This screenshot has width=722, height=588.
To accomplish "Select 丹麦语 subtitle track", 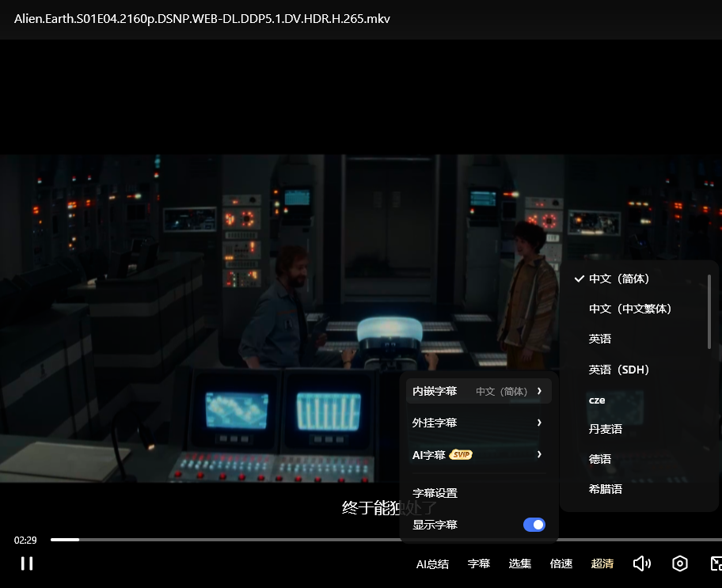I will (606, 429).
